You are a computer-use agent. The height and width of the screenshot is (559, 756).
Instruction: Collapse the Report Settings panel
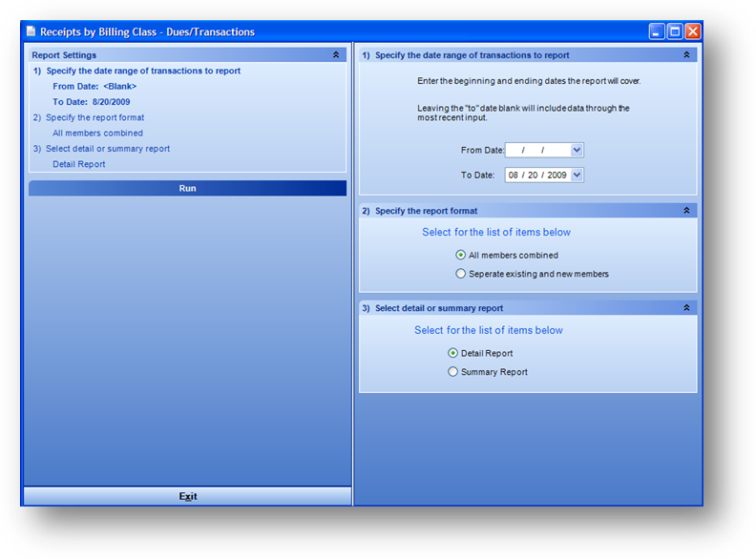click(336, 55)
